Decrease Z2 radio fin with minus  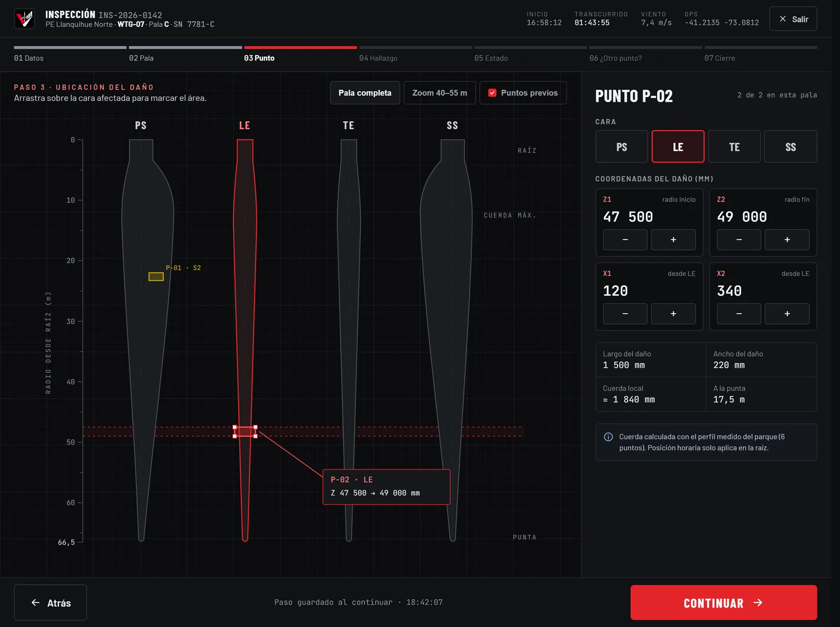pos(739,239)
